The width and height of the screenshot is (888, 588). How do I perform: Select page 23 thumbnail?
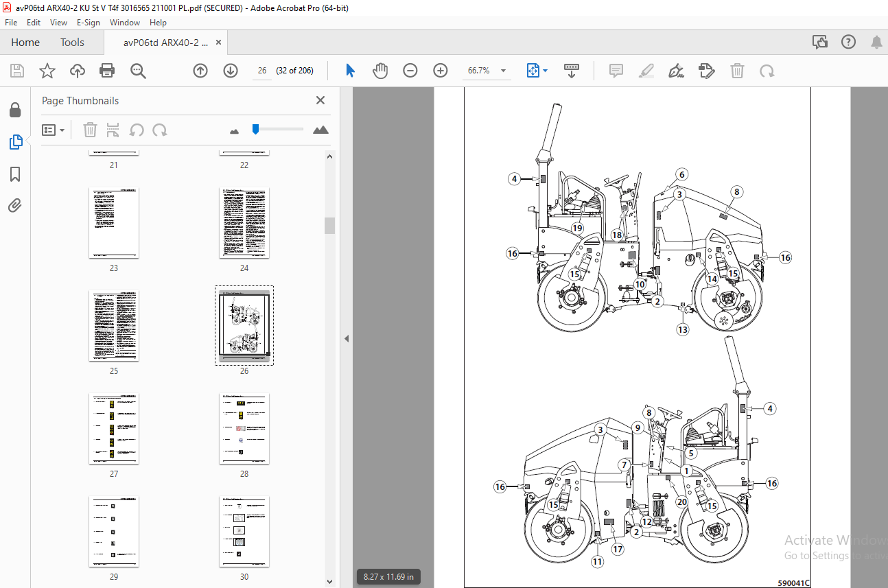point(114,223)
